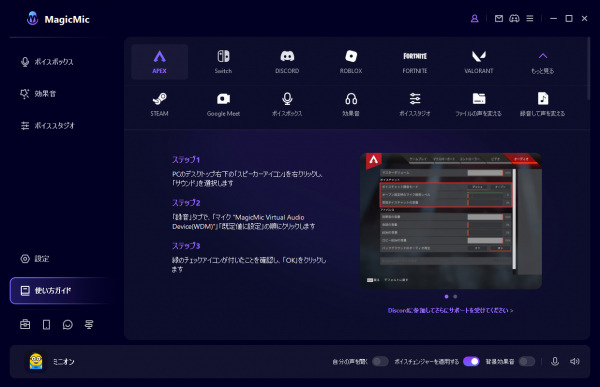Disable the apply voice changer switch
The width and height of the screenshot is (600, 387).
point(471,361)
